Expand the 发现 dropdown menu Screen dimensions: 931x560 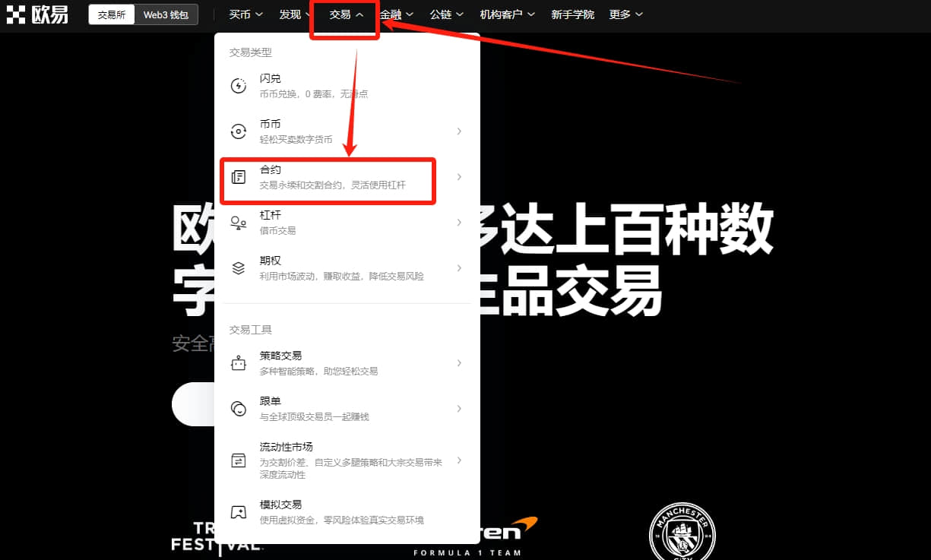tap(296, 14)
